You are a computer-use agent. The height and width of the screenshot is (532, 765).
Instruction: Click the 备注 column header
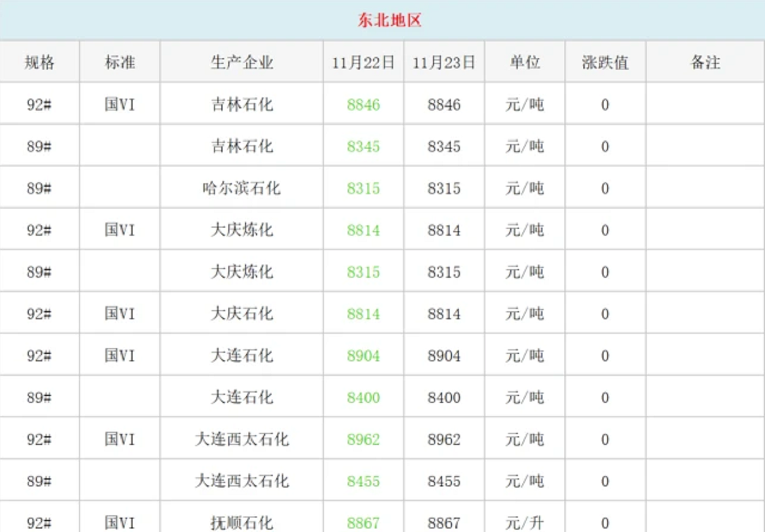(706, 62)
